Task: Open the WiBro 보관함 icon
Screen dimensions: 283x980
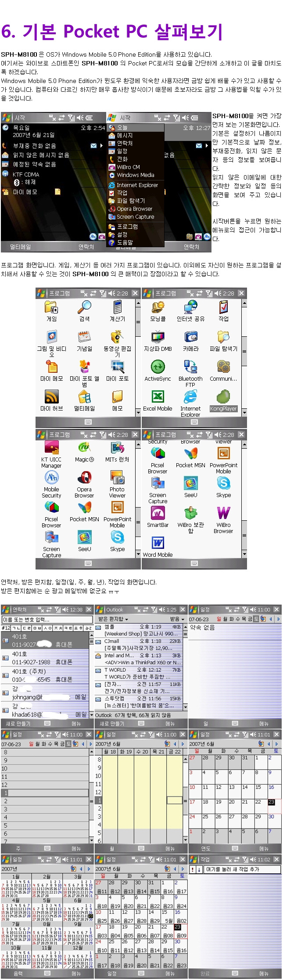Action: (x=190, y=513)
